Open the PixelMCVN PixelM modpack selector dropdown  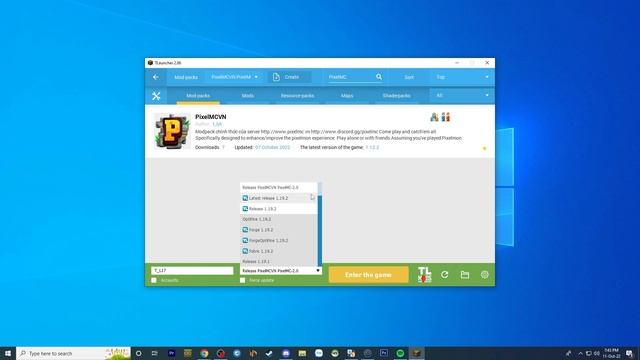[234, 77]
